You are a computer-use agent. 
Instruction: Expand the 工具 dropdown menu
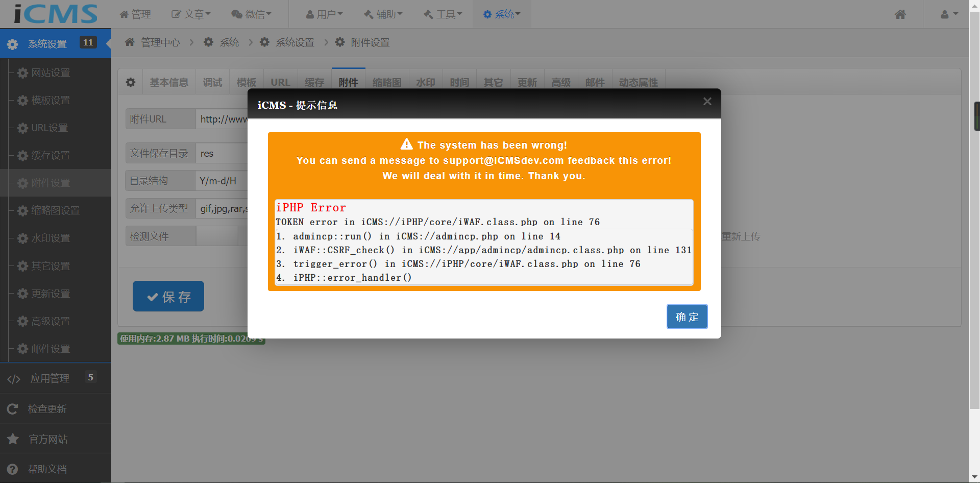pyautogui.click(x=443, y=14)
